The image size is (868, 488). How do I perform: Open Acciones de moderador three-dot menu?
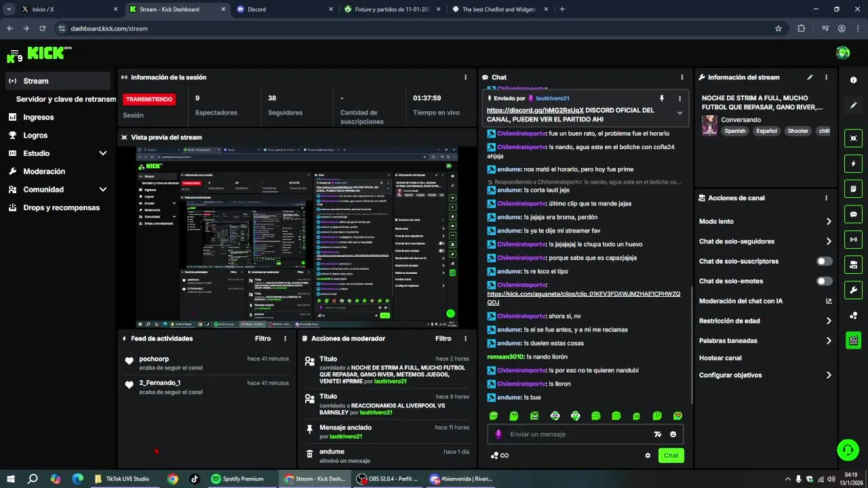pos(465,338)
